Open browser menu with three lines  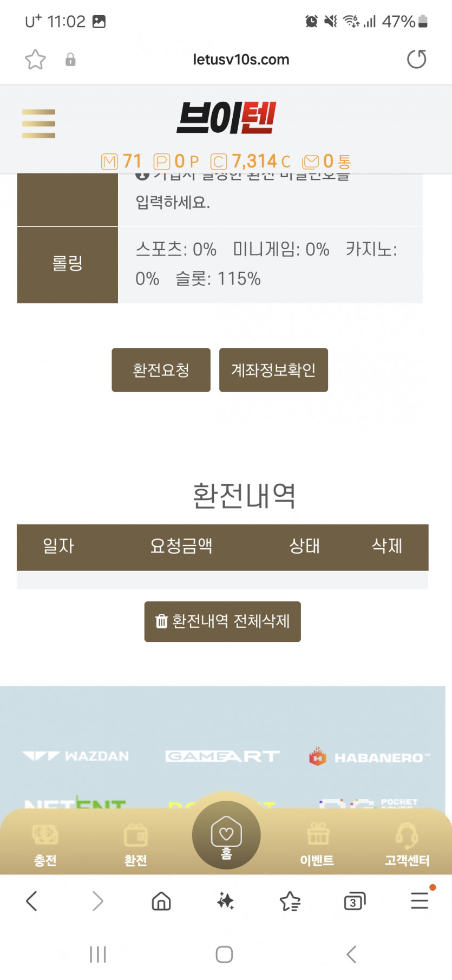coord(420,900)
